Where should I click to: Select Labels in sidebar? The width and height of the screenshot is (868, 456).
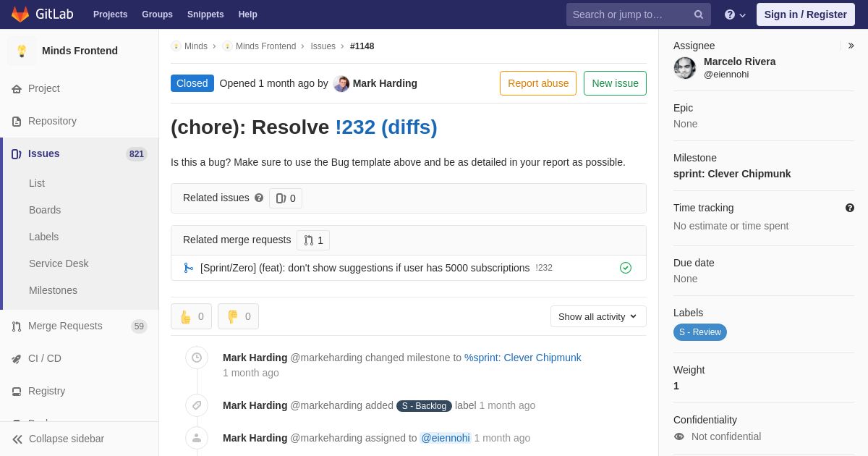tap(43, 237)
